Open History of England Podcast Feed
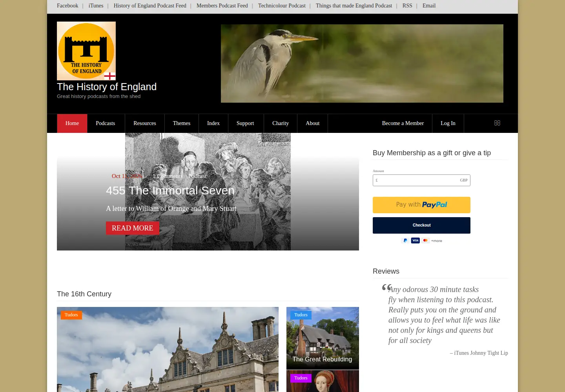This screenshot has width=565, height=392. pyautogui.click(x=150, y=5)
